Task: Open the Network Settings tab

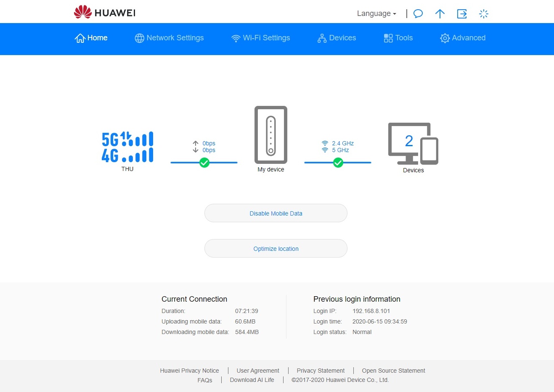Action: tap(169, 38)
